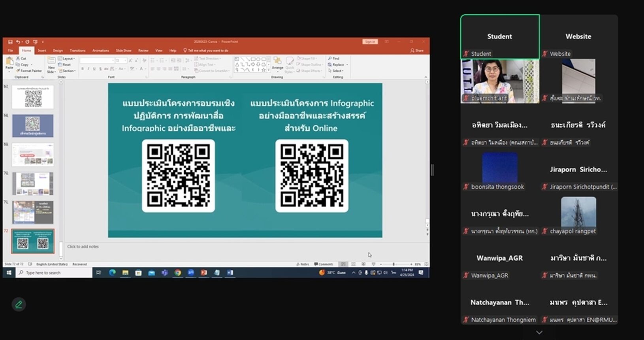The image size is (644, 340).
Task: Click the Copy command
Action: coord(23,64)
